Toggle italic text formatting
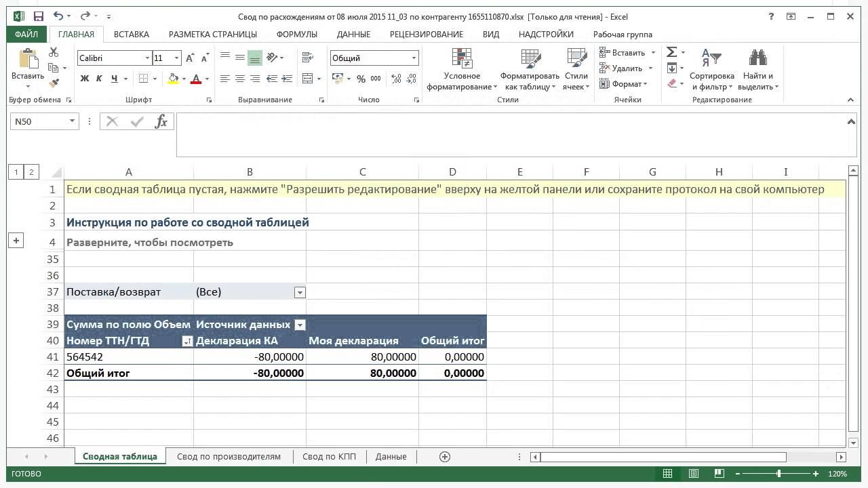The image size is (868, 488). coord(99,79)
